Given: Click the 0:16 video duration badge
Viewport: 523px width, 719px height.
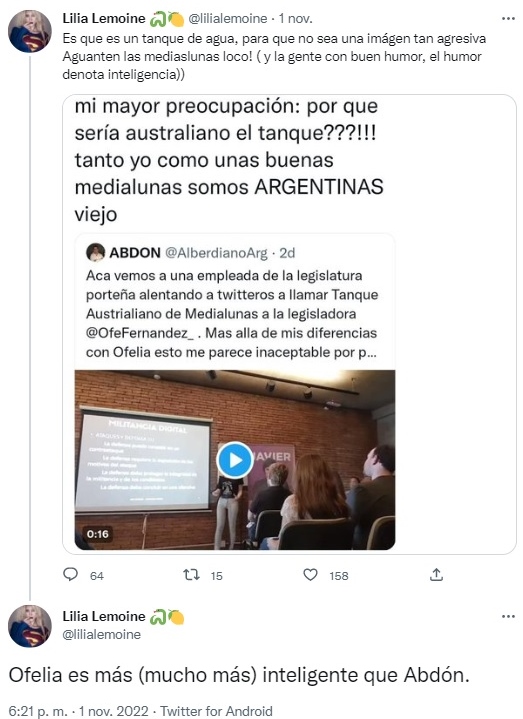Looking at the screenshot, I should click(x=98, y=534).
